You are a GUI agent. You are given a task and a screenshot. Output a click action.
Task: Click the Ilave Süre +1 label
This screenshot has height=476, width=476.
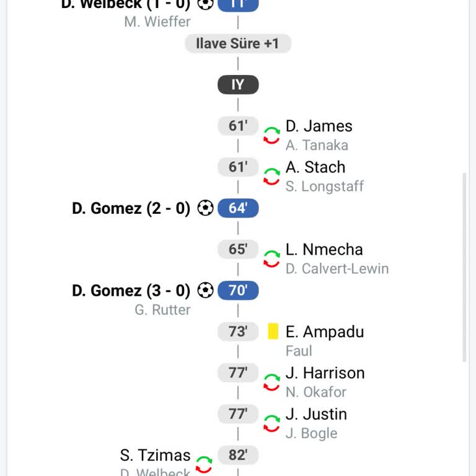(238, 43)
